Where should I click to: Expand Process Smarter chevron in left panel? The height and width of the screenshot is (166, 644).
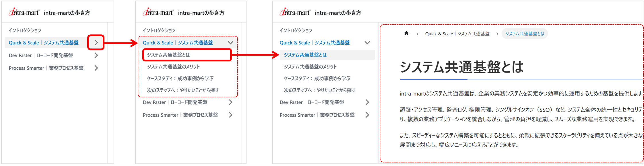(x=96, y=68)
